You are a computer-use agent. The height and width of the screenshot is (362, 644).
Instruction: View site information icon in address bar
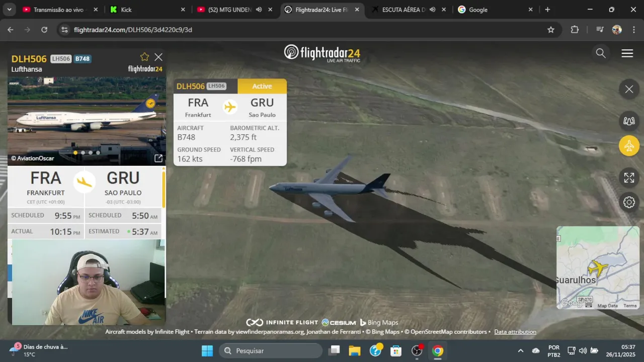tap(64, 30)
